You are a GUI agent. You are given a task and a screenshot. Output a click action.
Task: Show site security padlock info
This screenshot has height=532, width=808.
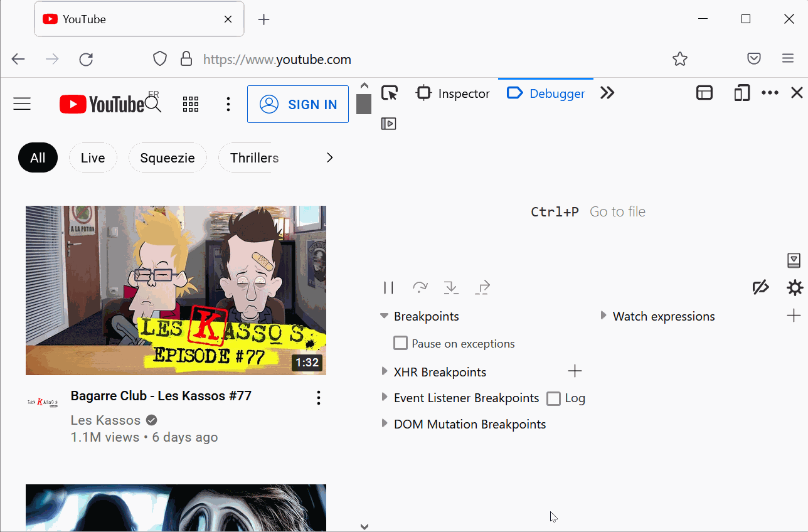186,59
